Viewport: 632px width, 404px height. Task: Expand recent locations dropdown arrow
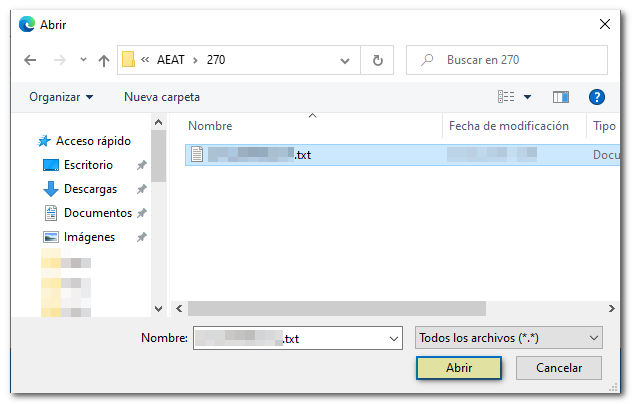coord(83,60)
